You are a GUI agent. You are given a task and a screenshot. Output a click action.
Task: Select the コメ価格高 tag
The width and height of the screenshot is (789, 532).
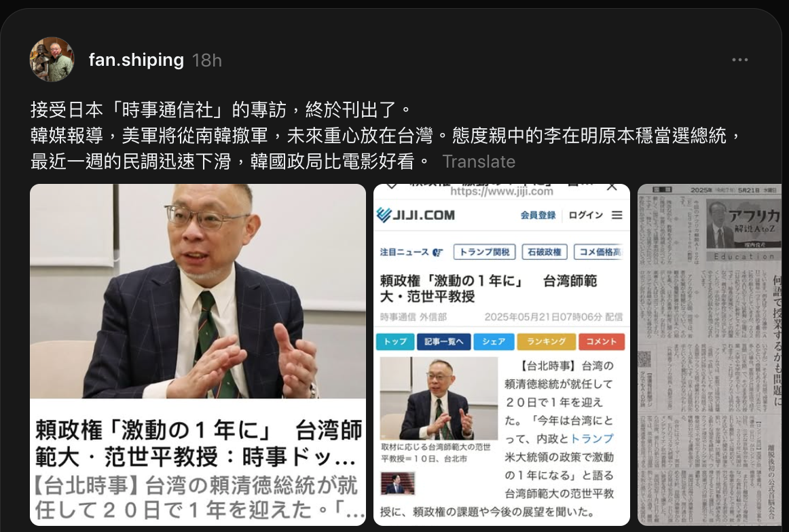tap(599, 252)
